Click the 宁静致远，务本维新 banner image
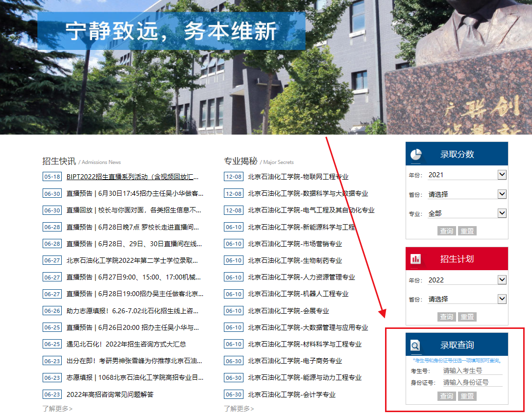Screen dimensions: 532x417 coord(171,31)
